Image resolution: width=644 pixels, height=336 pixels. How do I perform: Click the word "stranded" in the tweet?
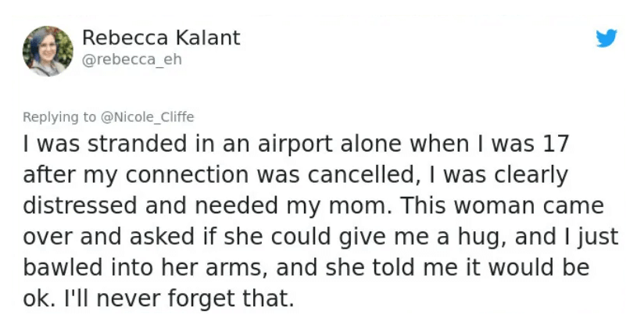(x=138, y=145)
